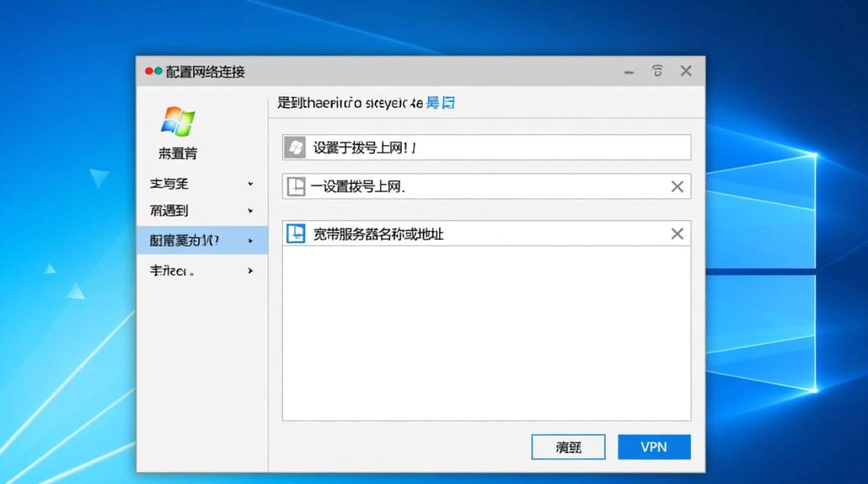Click the hotspot icon near the window controls
Viewport: 868px width, 484px height.
657,71
